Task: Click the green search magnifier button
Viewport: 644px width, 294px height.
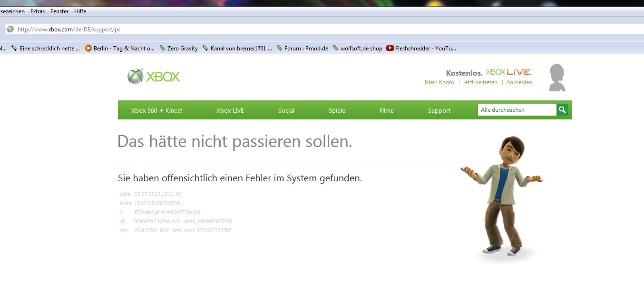Action: (563, 110)
